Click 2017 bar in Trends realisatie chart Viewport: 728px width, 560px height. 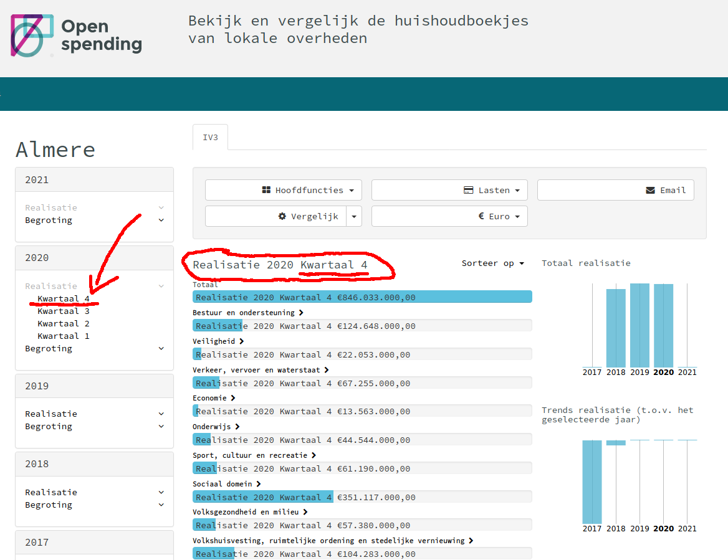[592, 482]
